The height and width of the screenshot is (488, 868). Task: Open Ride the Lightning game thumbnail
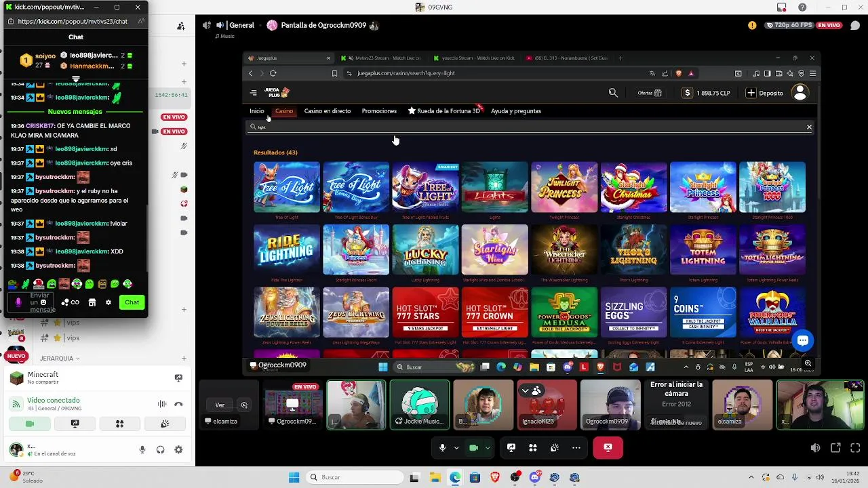tap(287, 249)
